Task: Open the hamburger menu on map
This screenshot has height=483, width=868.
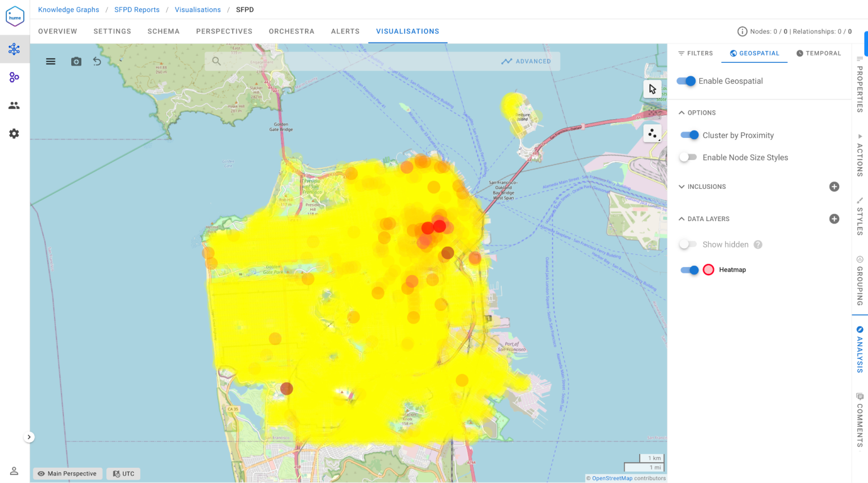Action: click(x=51, y=62)
